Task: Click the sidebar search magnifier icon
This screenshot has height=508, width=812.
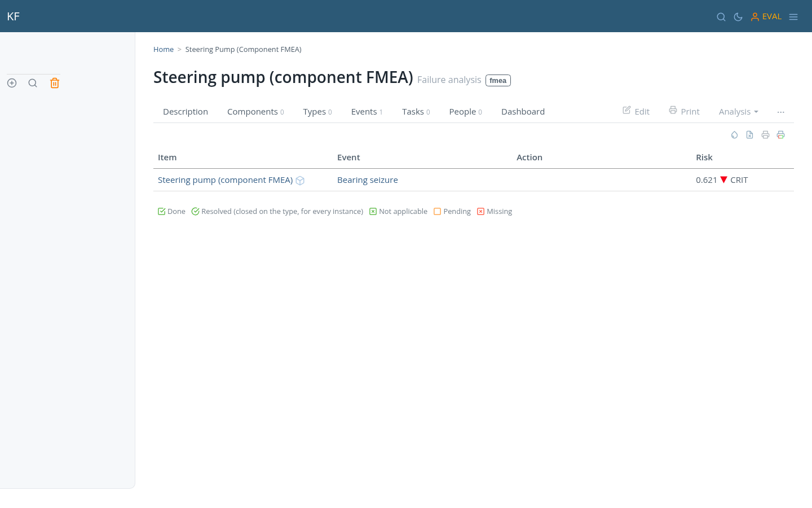Action: [33, 83]
